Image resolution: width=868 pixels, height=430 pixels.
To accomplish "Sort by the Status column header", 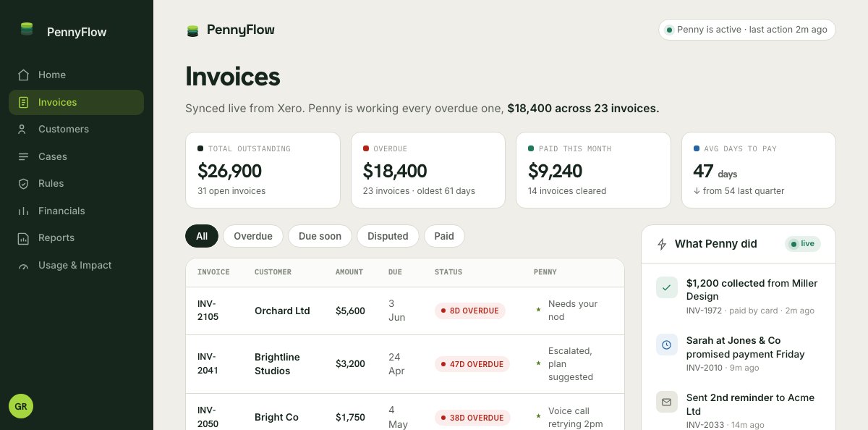I will click(448, 272).
